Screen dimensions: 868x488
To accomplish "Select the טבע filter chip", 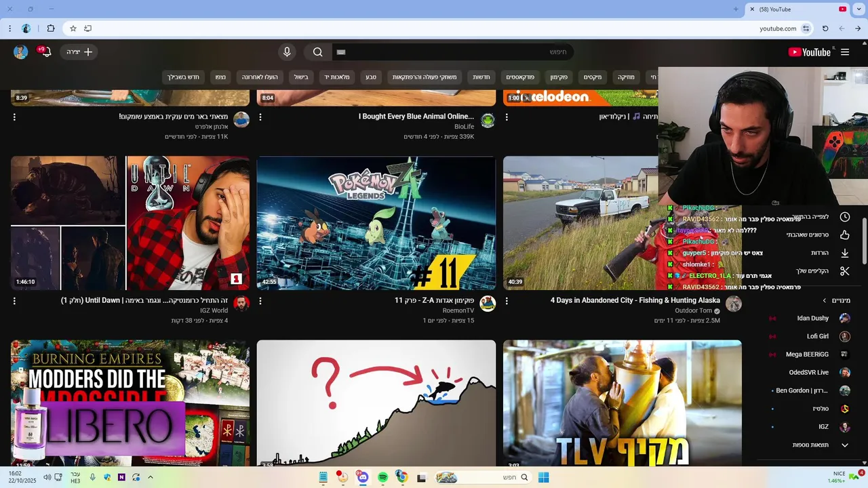I will point(372,77).
